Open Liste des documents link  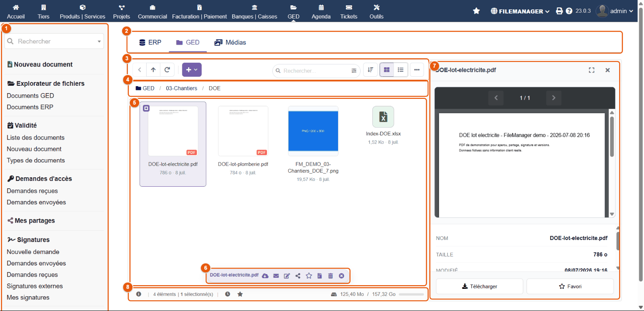(x=36, y=137)
